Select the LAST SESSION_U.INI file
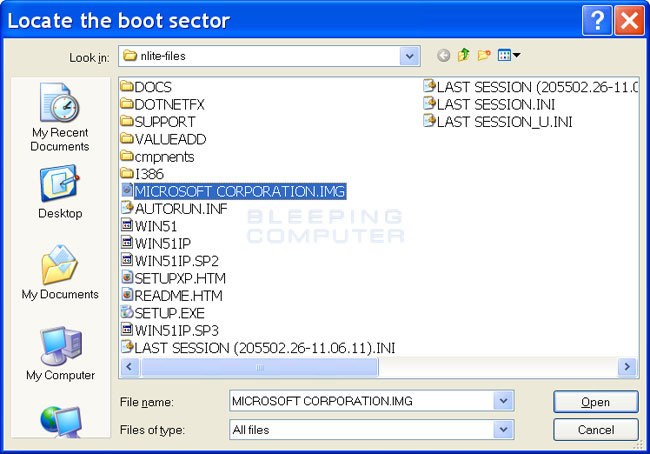Image resolution: width=650 pixels, height=454 pixels. click(497, 121)
